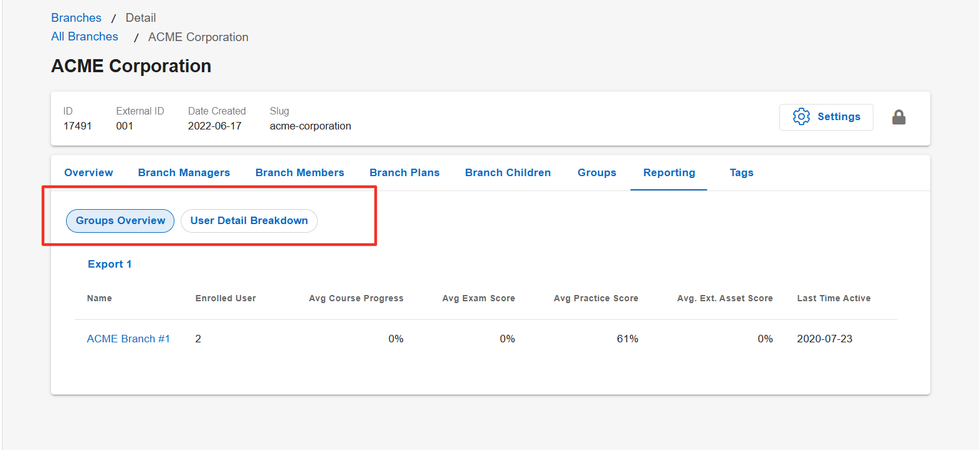Go to the Branch Members tab
The height and width of the screenshot is (450, 980).
click(300, 172)
